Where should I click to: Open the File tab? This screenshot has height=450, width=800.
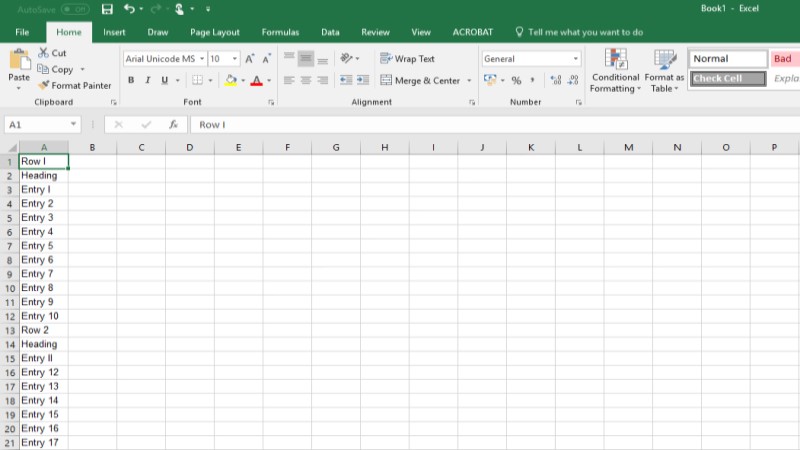22,32
